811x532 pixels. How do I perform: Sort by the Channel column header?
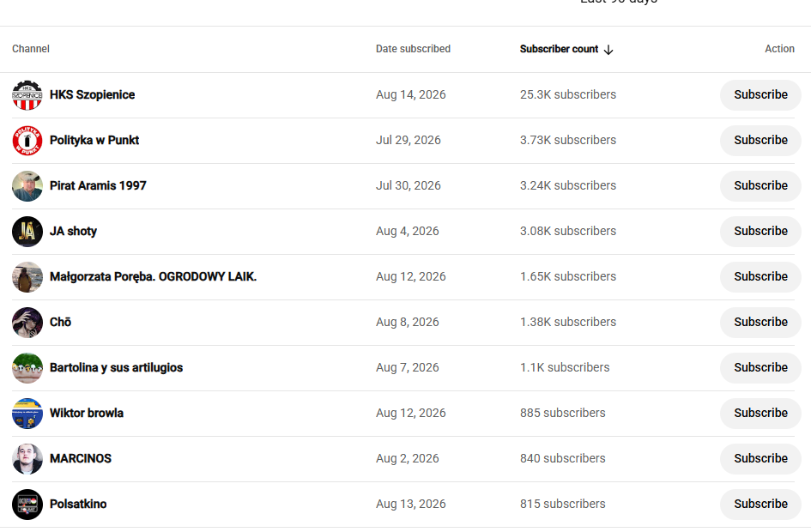point(31,49)
